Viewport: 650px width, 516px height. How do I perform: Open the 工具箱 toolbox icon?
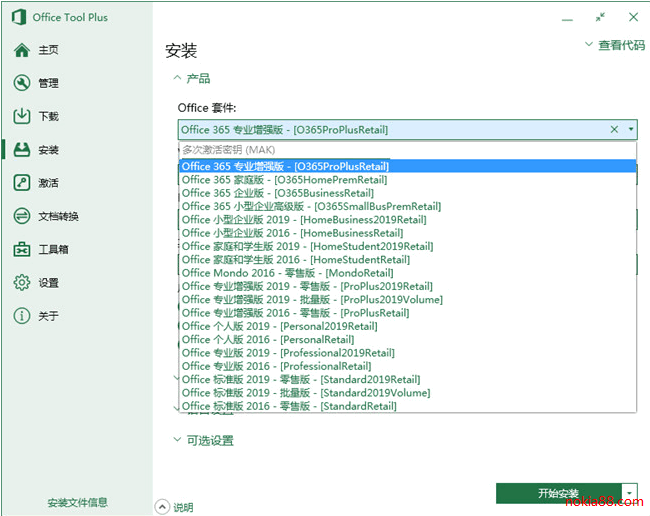pos(22,250)
